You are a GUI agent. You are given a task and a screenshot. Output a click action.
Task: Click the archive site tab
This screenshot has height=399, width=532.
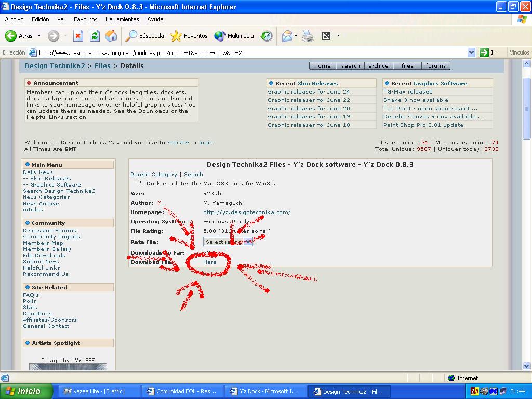click(x=379, y=66)
